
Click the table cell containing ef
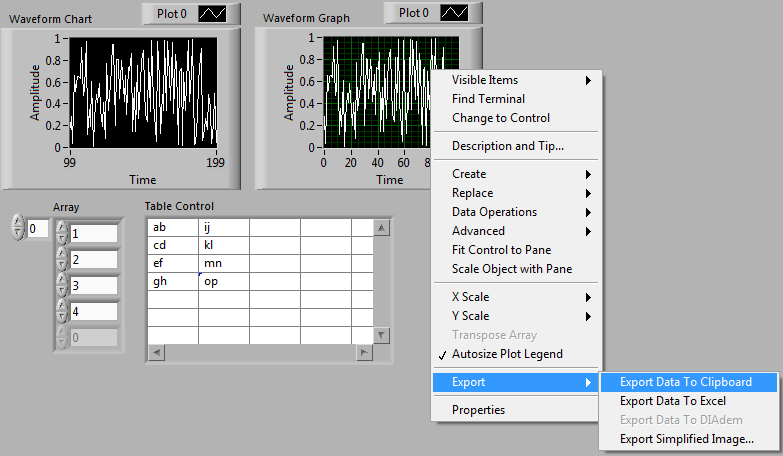pyautogui.click(x=173, y=263)
